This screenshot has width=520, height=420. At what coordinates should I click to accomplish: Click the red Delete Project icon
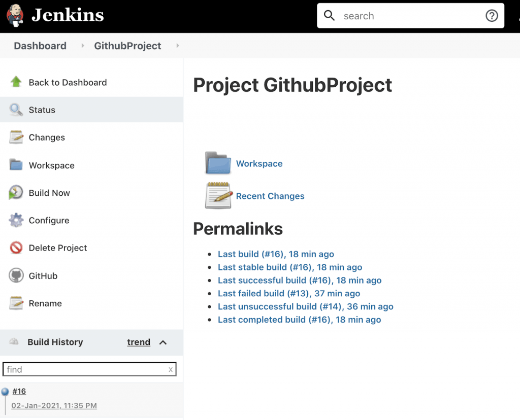16,248
